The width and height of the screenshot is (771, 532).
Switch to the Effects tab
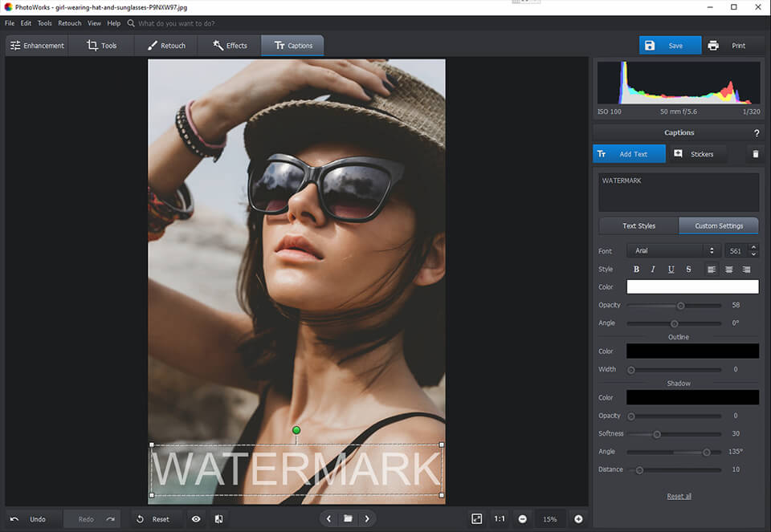(230, 46)
